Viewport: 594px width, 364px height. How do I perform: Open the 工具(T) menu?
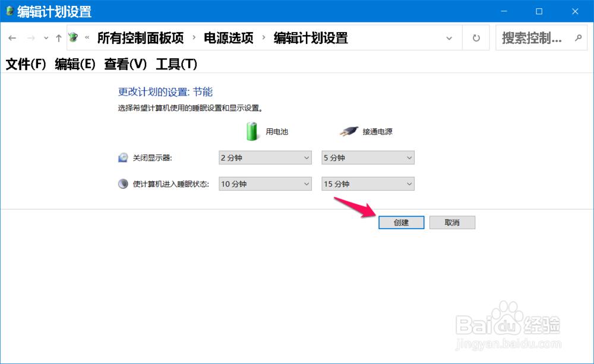176,64
